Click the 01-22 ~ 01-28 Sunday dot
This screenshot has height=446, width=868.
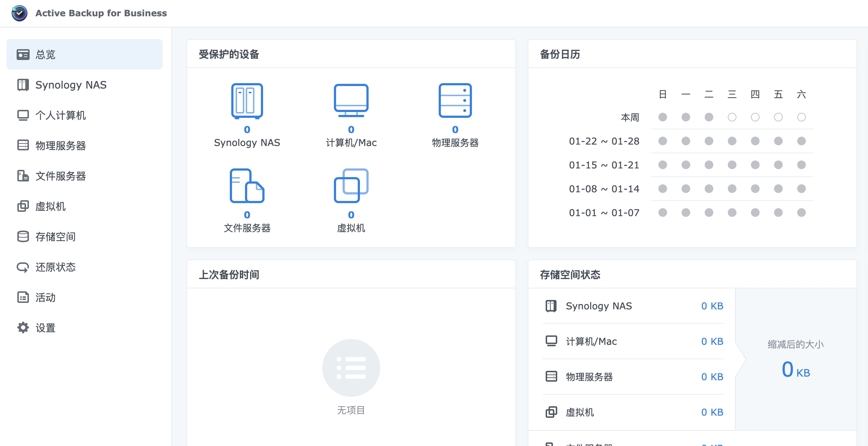[x=663, y=141]
